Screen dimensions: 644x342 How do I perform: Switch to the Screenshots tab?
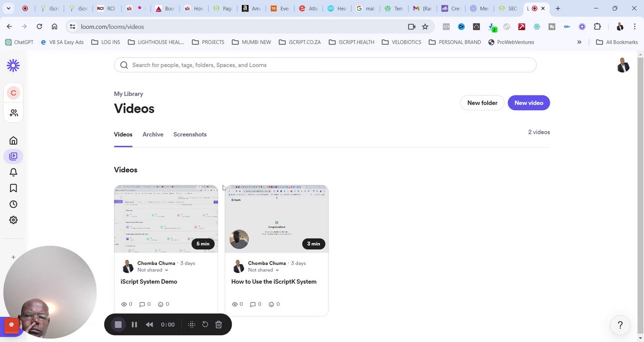click(190, 134)
